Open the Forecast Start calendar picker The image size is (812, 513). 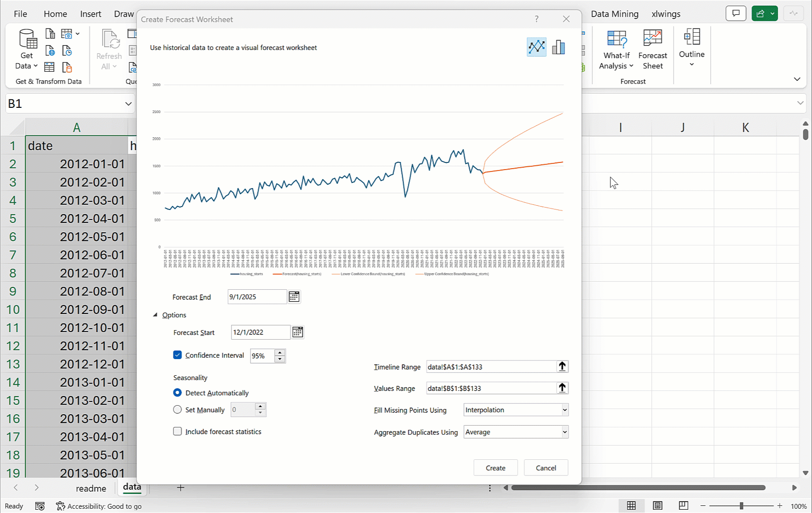pyautogui.click(x=297, y=332)
